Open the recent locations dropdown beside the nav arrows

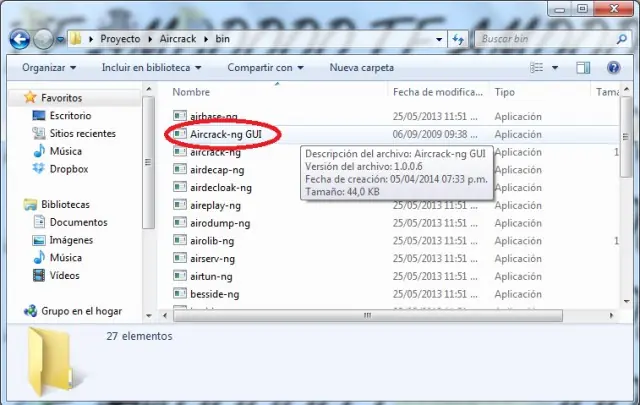(x=60, y=40)
